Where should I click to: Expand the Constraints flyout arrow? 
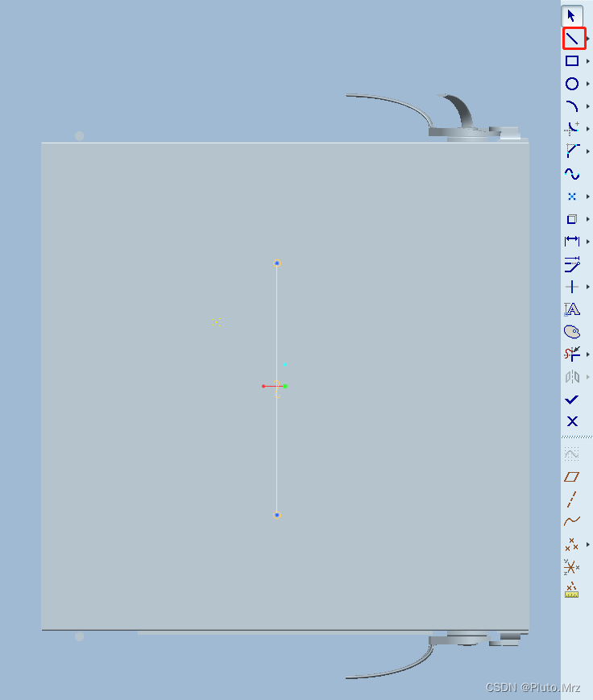588,287
